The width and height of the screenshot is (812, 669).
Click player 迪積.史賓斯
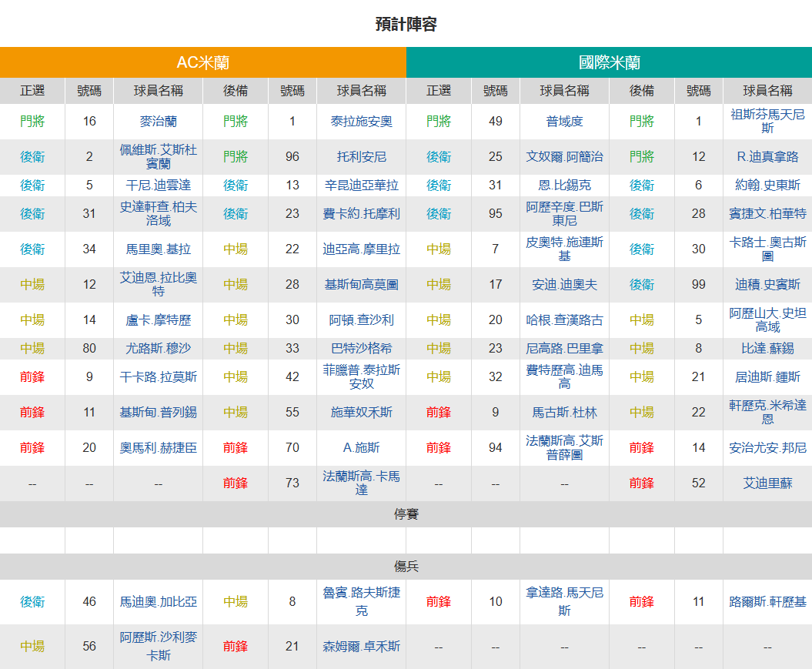tap(767, 284)
